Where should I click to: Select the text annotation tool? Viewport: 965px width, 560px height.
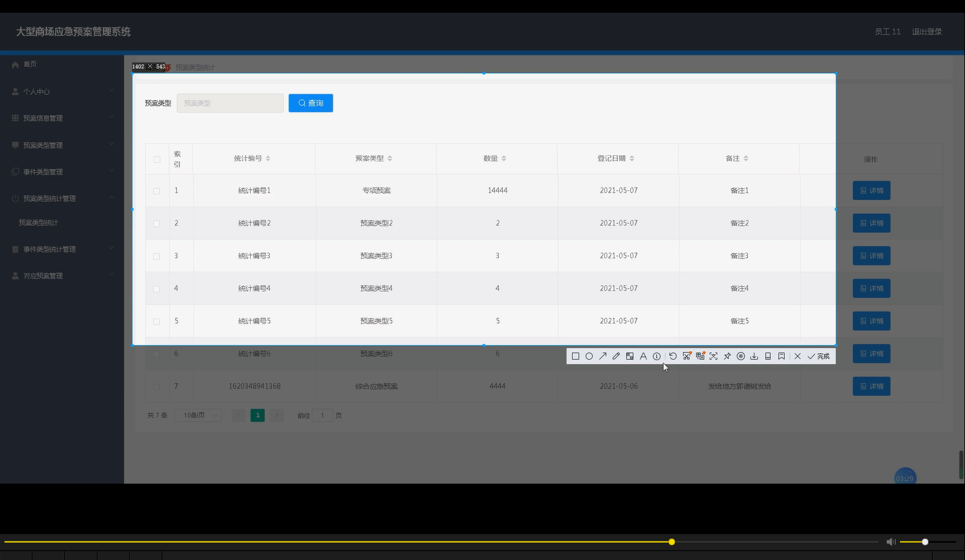[643, 356]
